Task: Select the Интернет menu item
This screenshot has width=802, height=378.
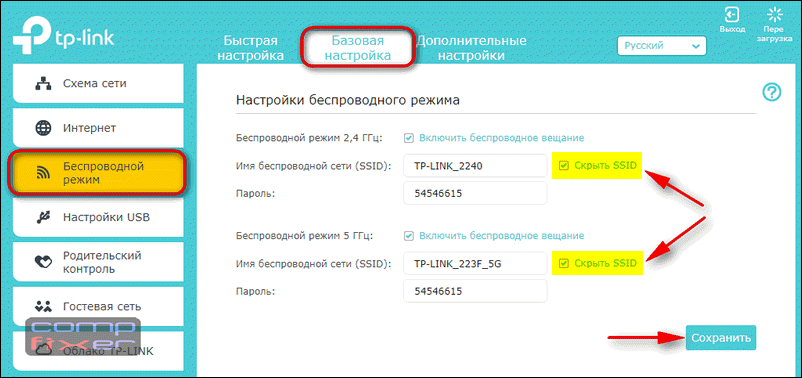Action: 98,127
